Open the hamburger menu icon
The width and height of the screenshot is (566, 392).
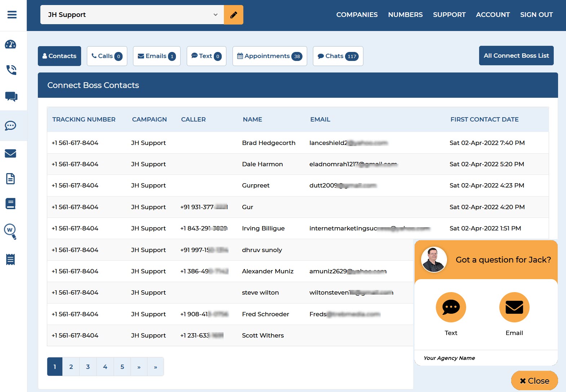pyautogui.click(x=12, y=15)
